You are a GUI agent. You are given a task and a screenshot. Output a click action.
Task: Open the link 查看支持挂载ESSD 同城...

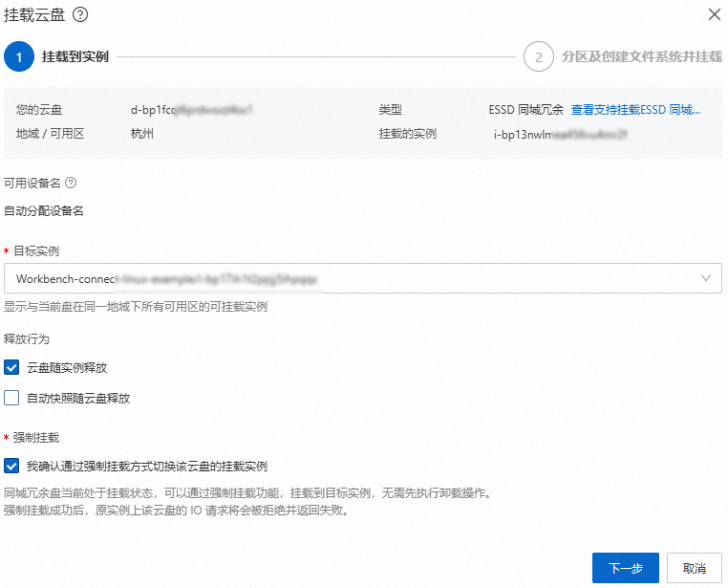point(635,110)
